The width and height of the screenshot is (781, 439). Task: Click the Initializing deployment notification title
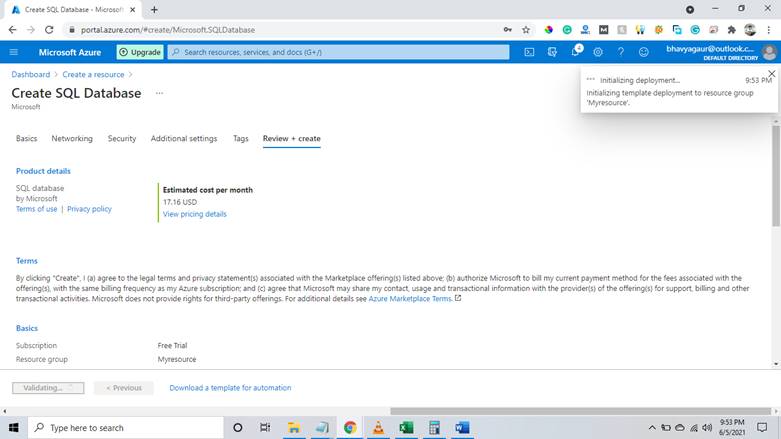(x=640, y=80)
